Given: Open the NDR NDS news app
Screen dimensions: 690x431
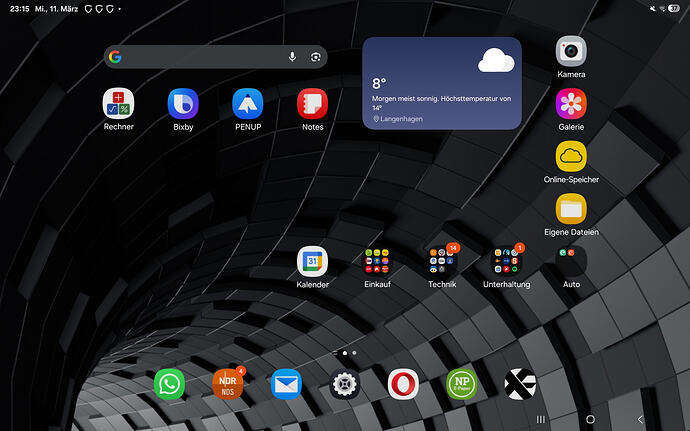Looking at the screenshot, I should point(228,384).
